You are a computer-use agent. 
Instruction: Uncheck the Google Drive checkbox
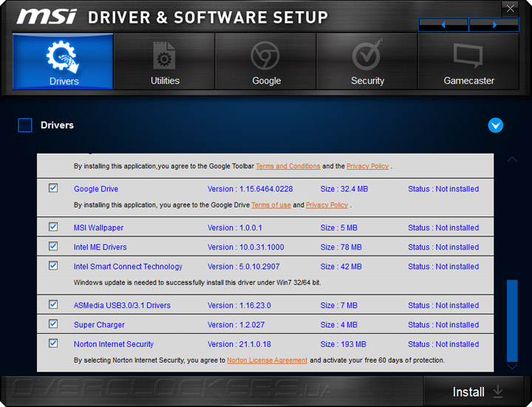(53, 188)
